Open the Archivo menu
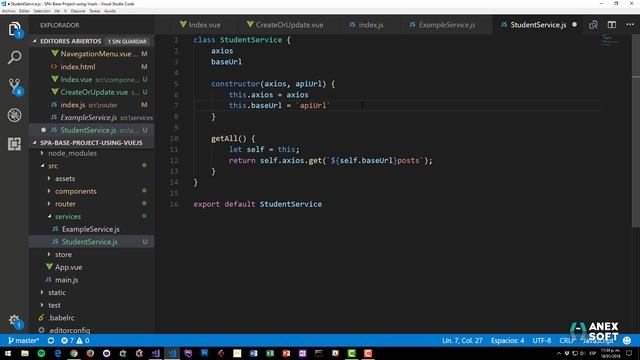The image size is (640, 360). [x=9, y=11]
